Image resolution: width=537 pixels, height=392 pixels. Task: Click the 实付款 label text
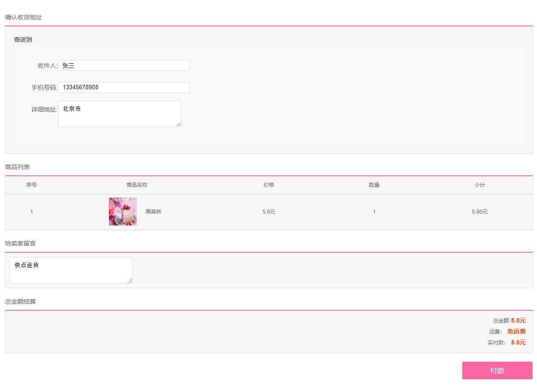click(x=497, y=343)
